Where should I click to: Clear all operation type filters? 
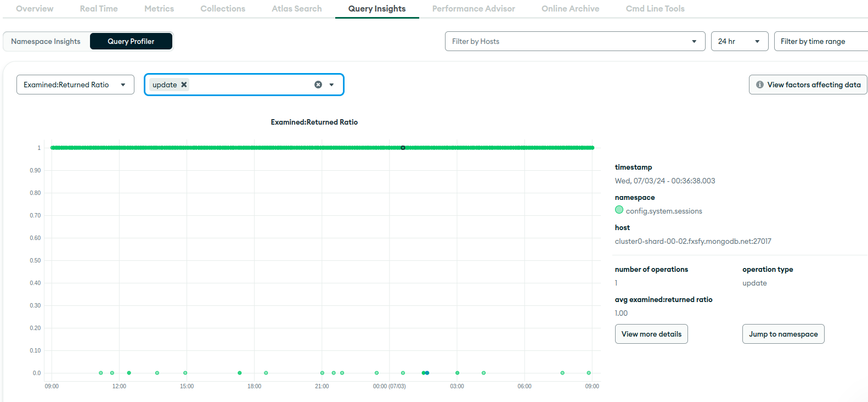318,85
